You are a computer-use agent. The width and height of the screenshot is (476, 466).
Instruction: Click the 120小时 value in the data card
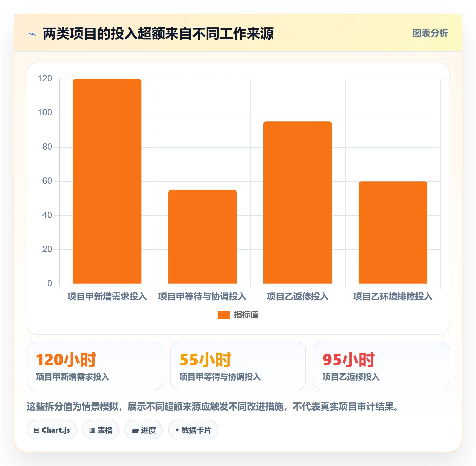pyautogui.click(x=66, y=360)
